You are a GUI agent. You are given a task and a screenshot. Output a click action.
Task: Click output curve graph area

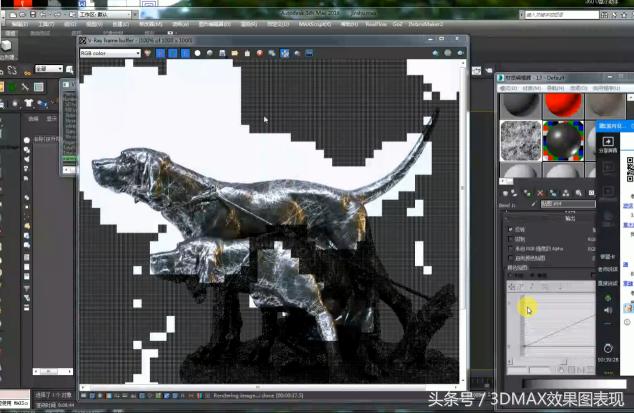point(553,328)
